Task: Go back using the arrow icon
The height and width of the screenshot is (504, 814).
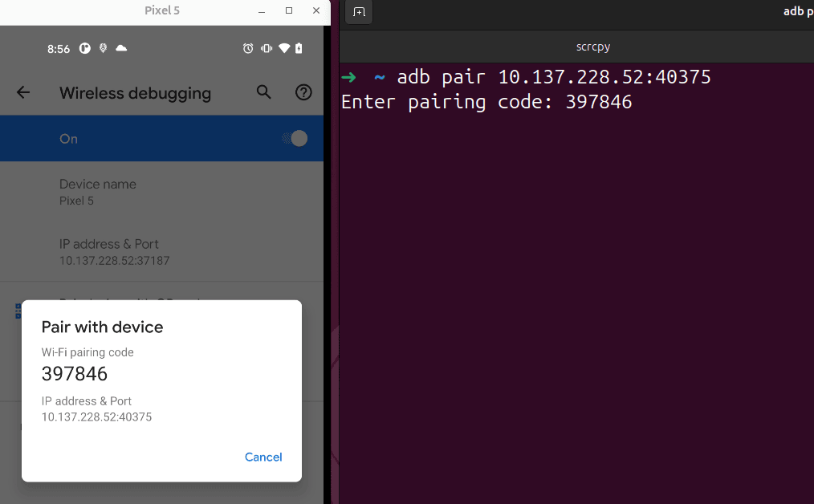Action: (x=23, y=92)
